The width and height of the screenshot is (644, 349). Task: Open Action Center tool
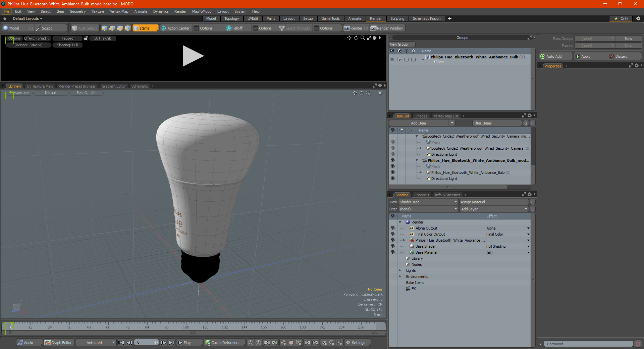coord(175,28)
